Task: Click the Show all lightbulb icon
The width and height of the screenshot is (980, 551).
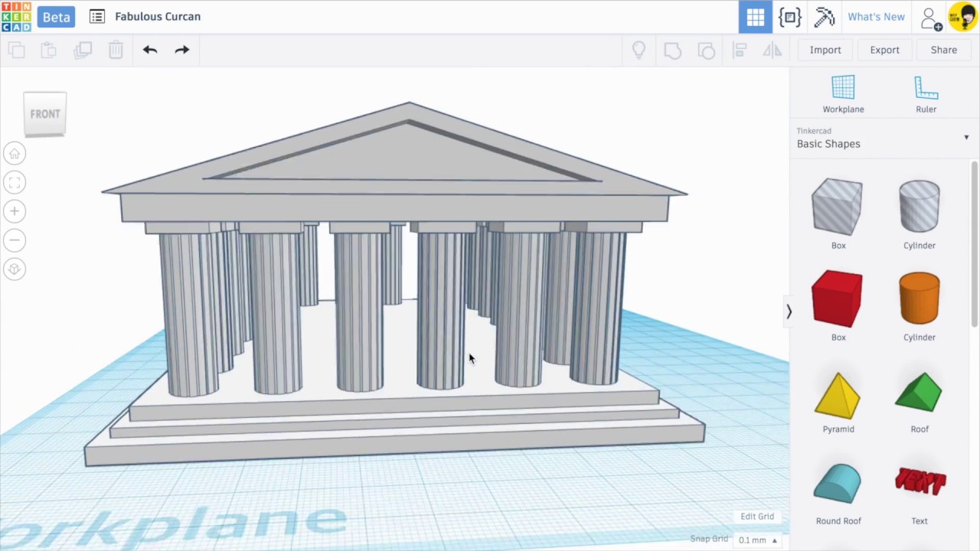Action: (639, 51)
